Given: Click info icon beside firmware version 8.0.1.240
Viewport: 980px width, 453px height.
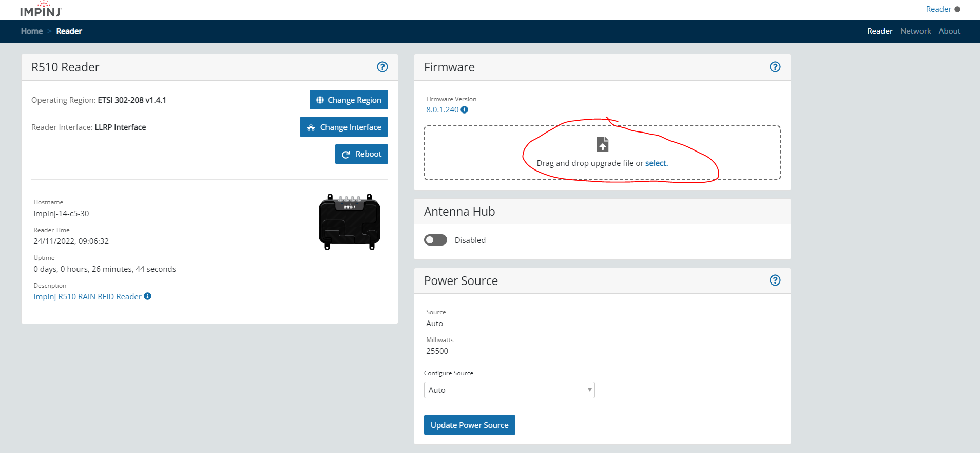Looking at the screenshot, I should [x=465, y=109].
